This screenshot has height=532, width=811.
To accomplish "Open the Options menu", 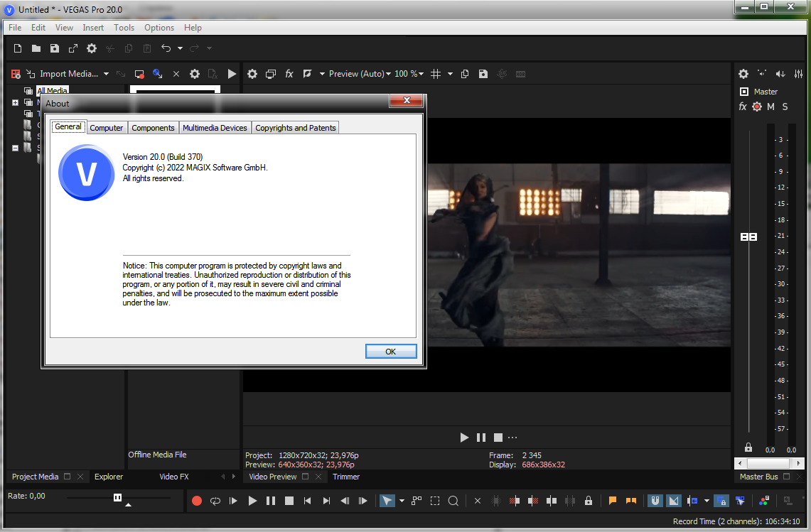I will pos(159,28).
